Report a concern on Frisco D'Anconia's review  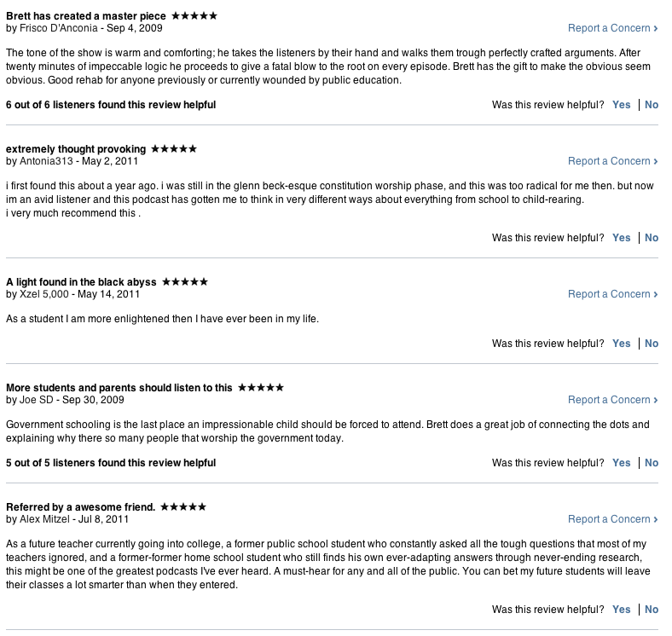tap(612, 28)
